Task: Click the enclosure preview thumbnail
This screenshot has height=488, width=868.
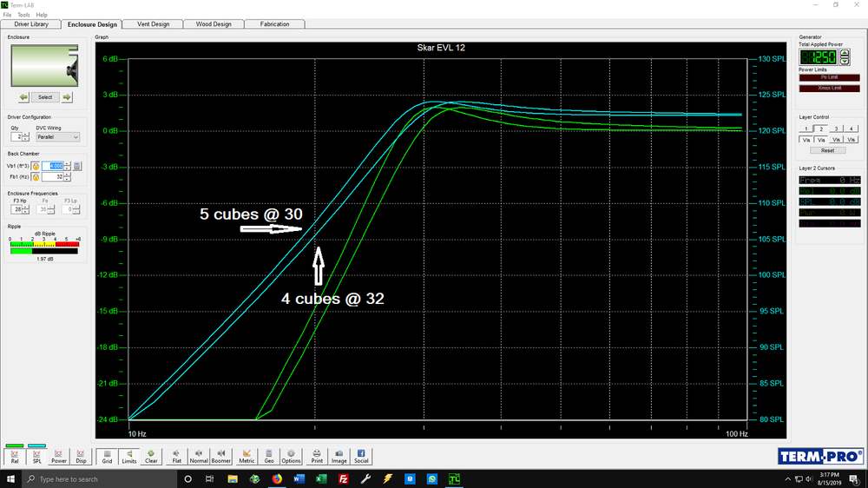Action: tap(44, 65)
